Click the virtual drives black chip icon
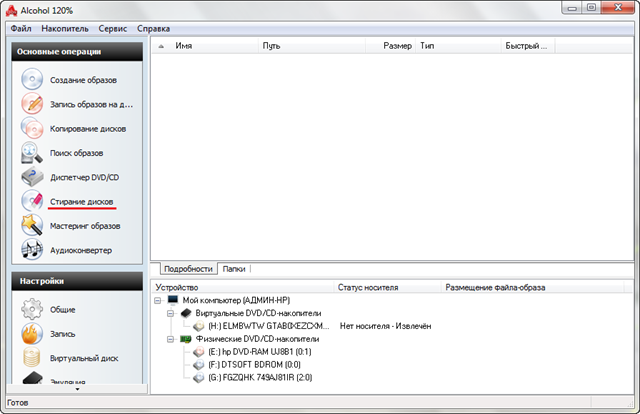 [186, 313]
